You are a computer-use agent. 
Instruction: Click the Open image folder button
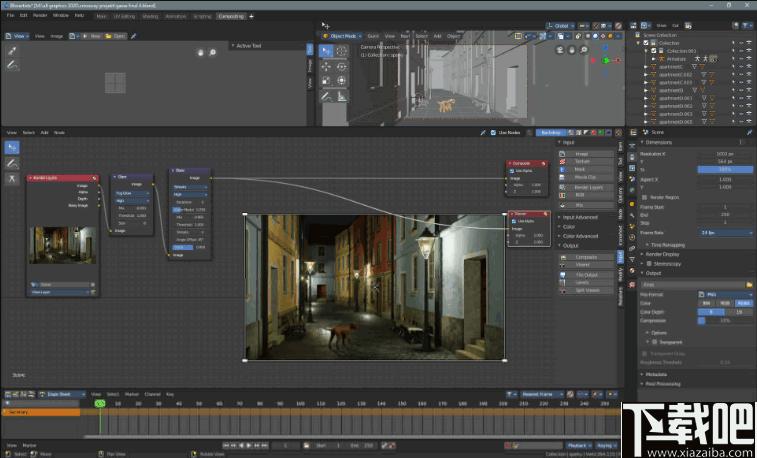point(114,36)
